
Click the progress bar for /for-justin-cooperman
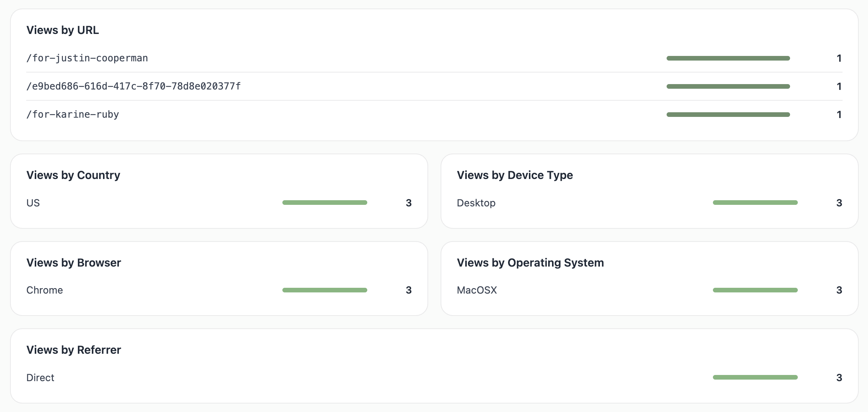pos(728,58)
